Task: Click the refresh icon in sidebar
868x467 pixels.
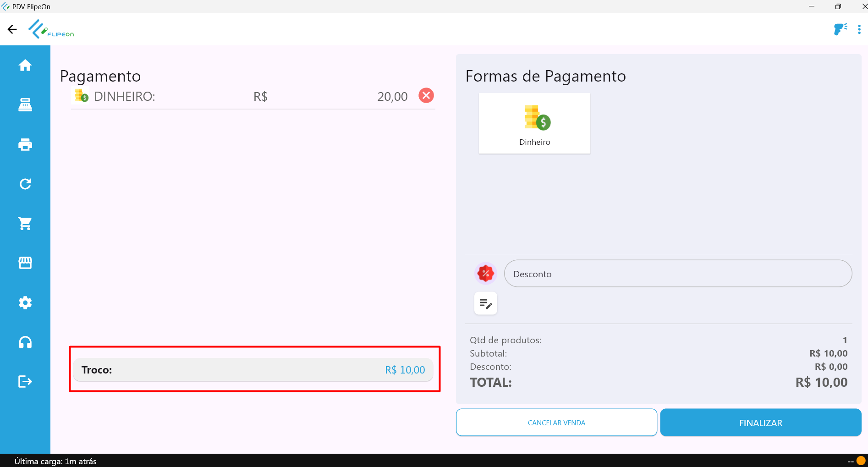Action: click(25, 184)
